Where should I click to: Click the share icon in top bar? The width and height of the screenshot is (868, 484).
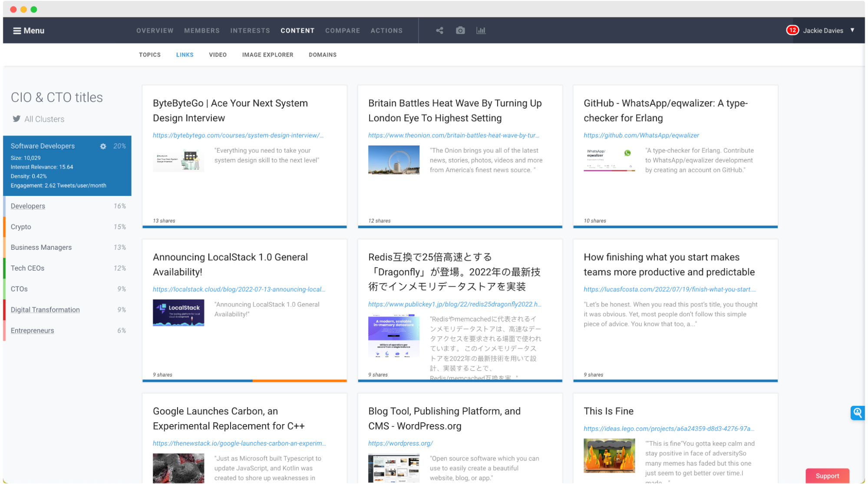439,30
